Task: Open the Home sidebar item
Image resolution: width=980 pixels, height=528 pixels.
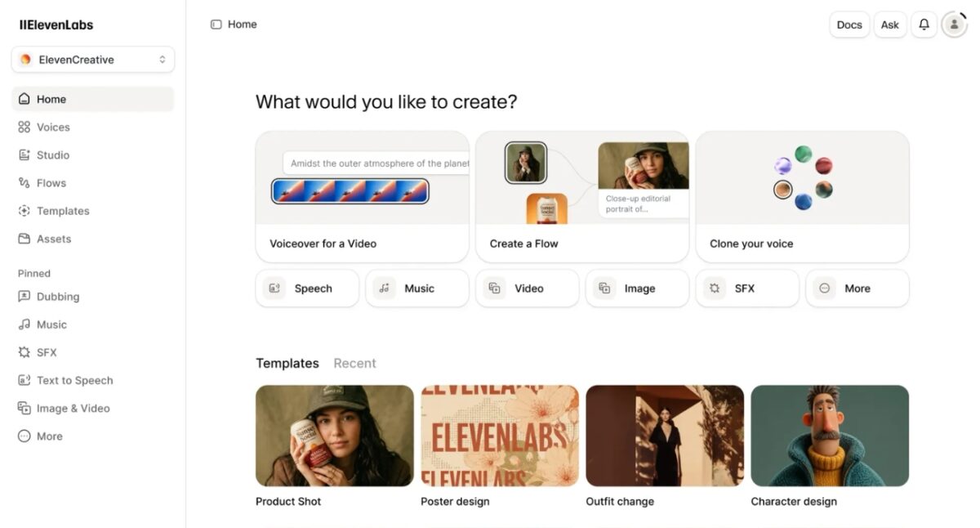Action: (93, 99)
